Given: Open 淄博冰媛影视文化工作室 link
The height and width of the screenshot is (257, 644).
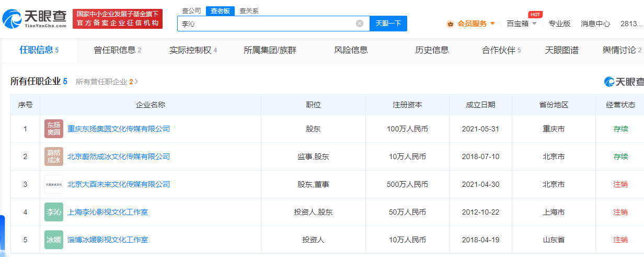Looking at the screenshot, I should (108, 240).
